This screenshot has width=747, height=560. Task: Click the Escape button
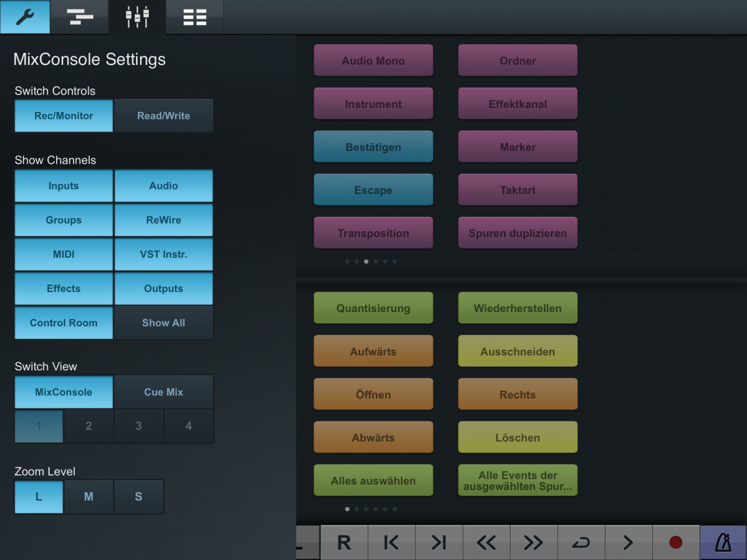pyautogui.click(x=373, y=190)
